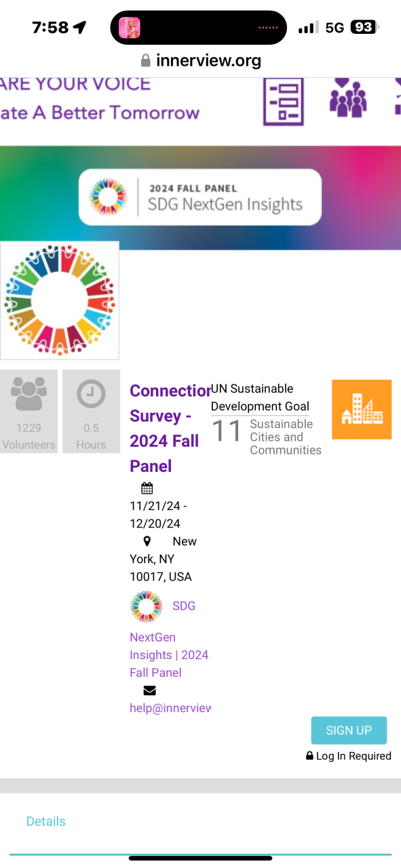Open the orange Sustainable Cities goal icon
This screenshot has width=401, height=868.
pos(362,410)
